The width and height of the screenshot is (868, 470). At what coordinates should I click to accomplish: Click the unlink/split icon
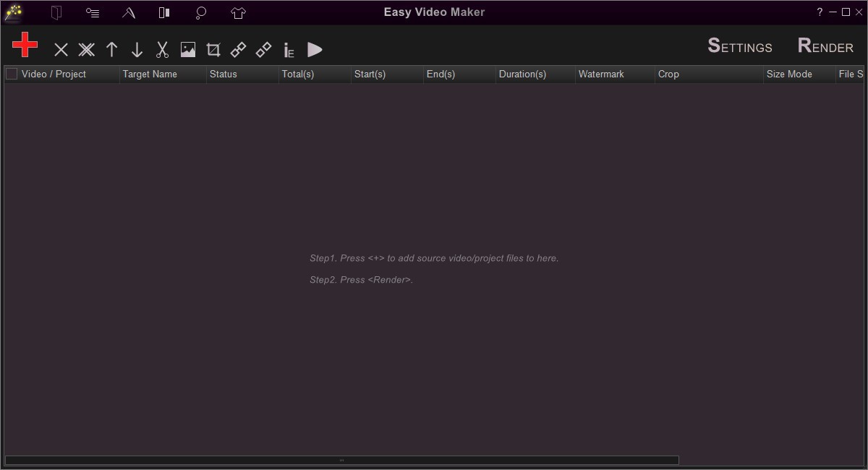pos(263,49)
